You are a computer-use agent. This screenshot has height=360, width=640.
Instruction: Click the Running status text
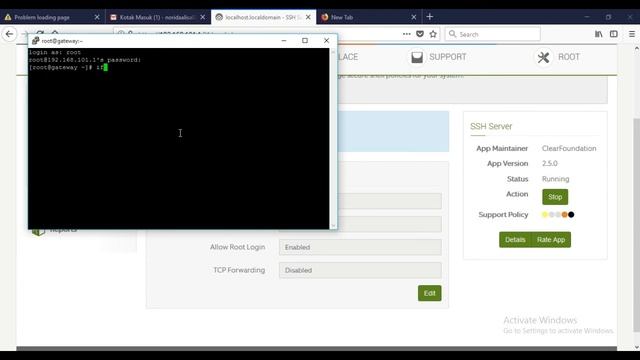tap(556, 179)
